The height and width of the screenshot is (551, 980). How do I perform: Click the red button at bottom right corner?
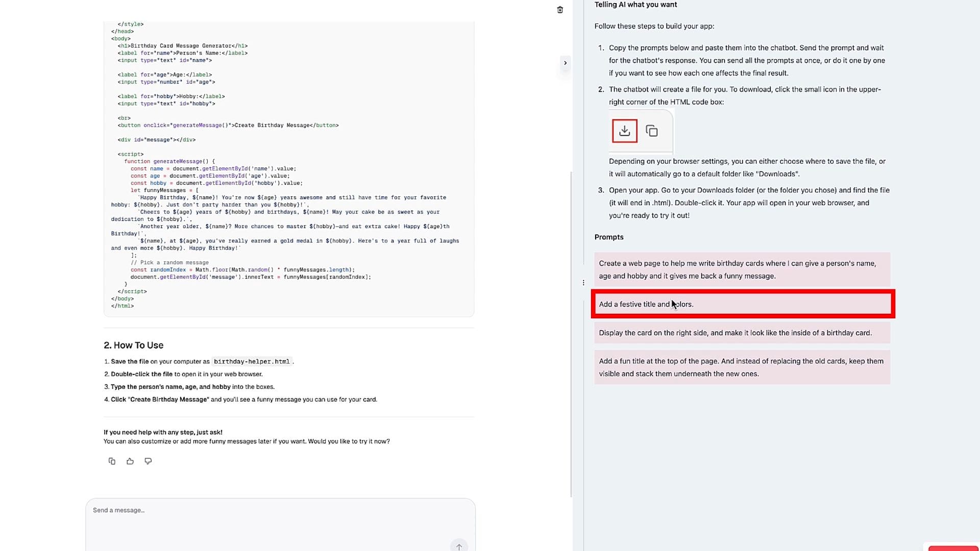coord(952,548)
